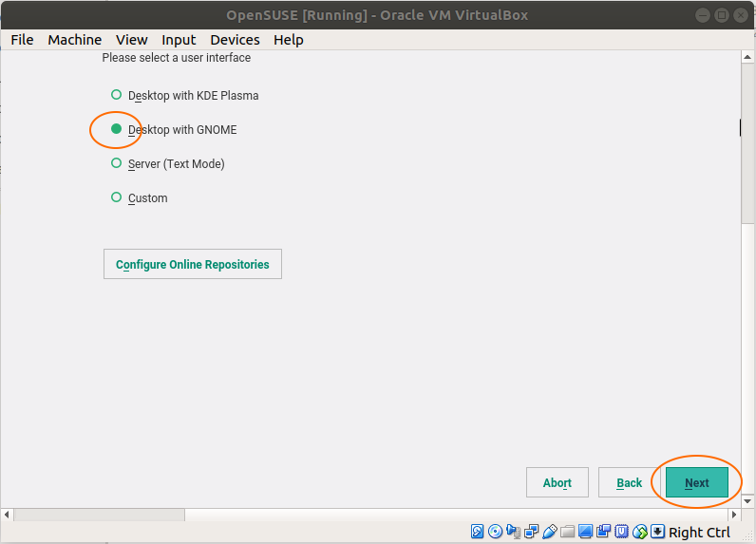The width and height of the screenshot is (756, 544).
Task: Click the Abort button
Action: [558, 482]
